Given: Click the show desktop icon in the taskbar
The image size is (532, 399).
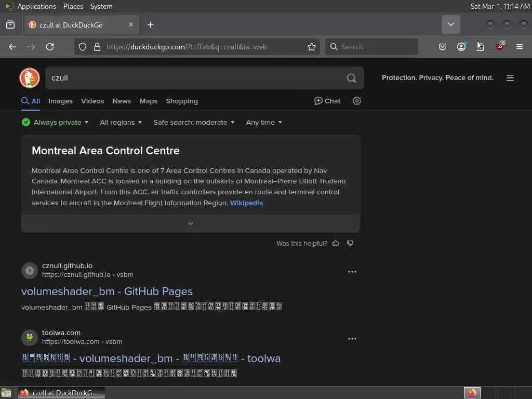Looking at the screenshot, I should (6, 393).
